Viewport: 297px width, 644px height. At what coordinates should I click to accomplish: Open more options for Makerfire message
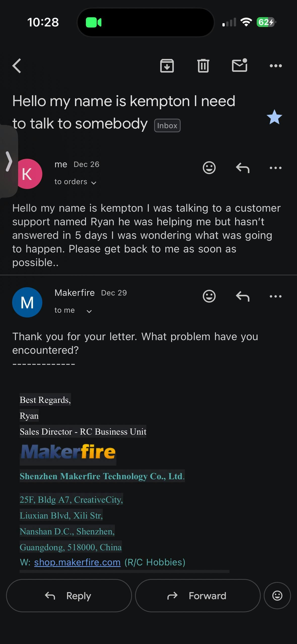pos(276,296)
